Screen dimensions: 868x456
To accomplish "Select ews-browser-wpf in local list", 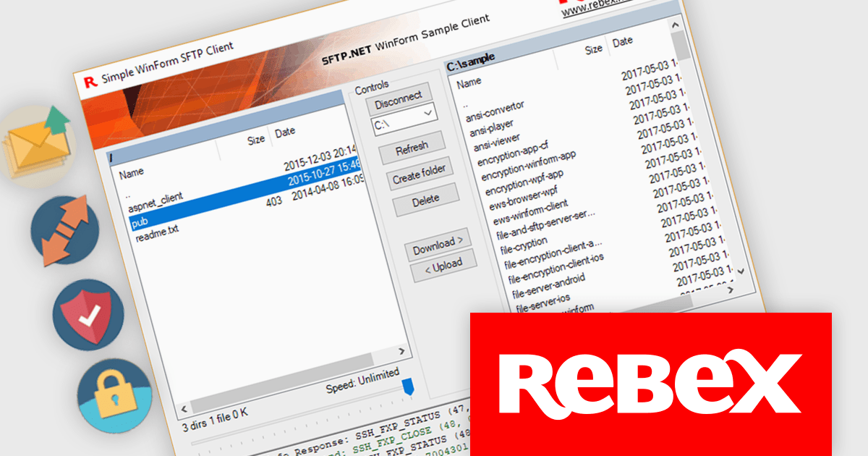I will [x=523, y=199].
